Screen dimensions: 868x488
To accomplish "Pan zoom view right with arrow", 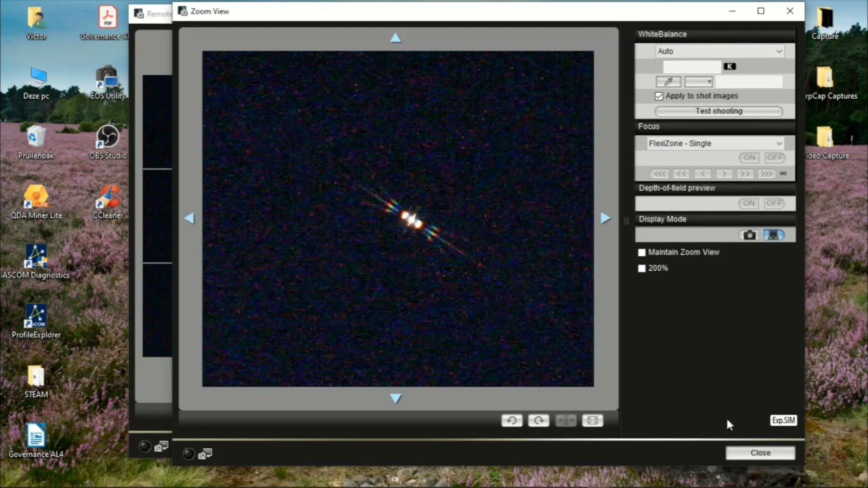I will tap(606, 218).
